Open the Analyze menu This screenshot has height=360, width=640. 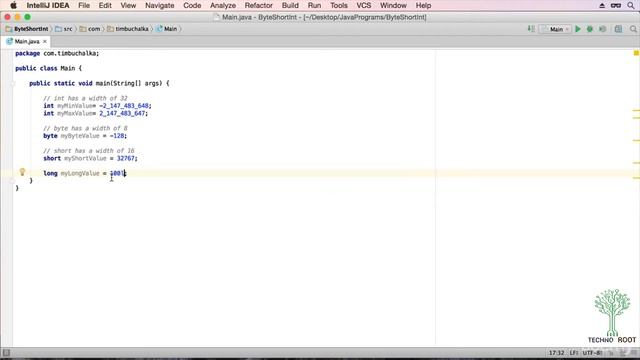(223, 5)
